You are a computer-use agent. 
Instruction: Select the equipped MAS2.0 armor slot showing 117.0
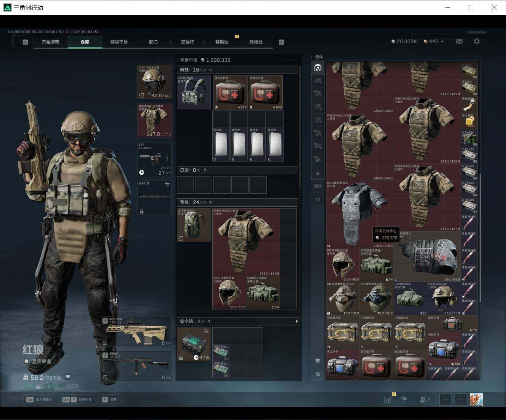155,121
